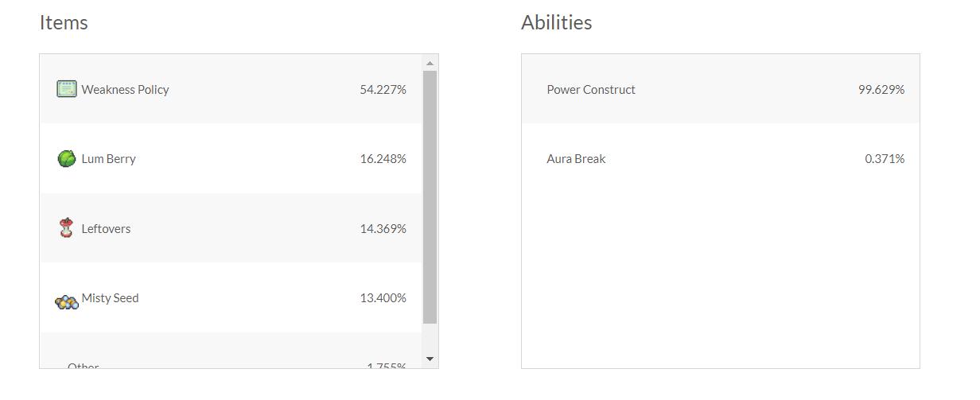Pick the Misty Seed item name

[x=110, y=298]
